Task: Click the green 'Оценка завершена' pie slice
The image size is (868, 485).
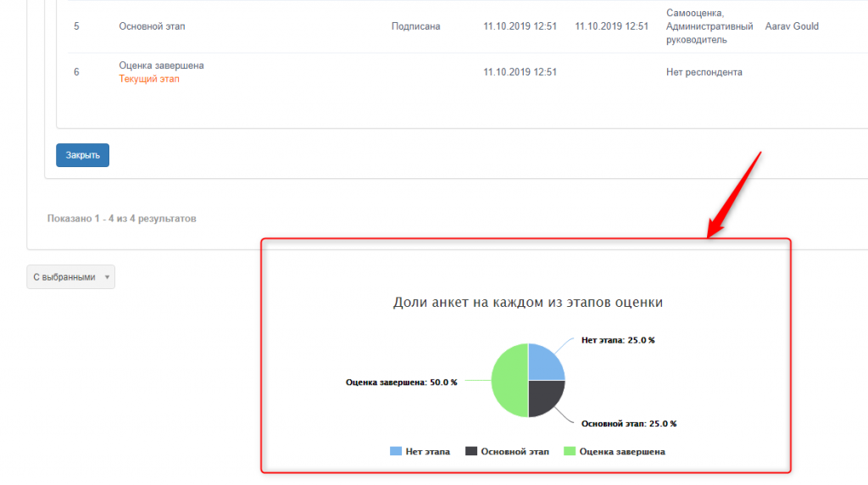Action: point(509,380)
